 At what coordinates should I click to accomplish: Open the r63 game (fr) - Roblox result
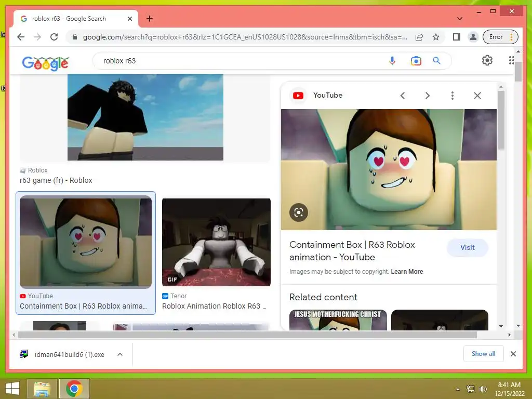(x=56, y=180)
